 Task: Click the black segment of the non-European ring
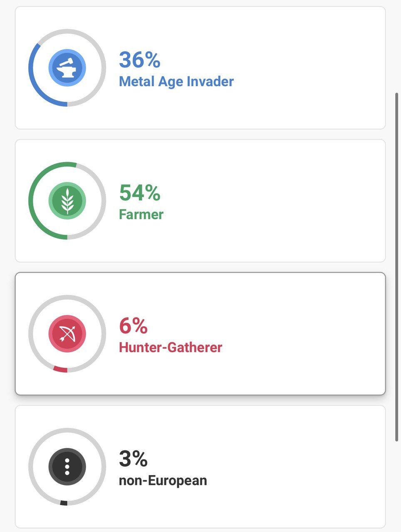(64, 503)
